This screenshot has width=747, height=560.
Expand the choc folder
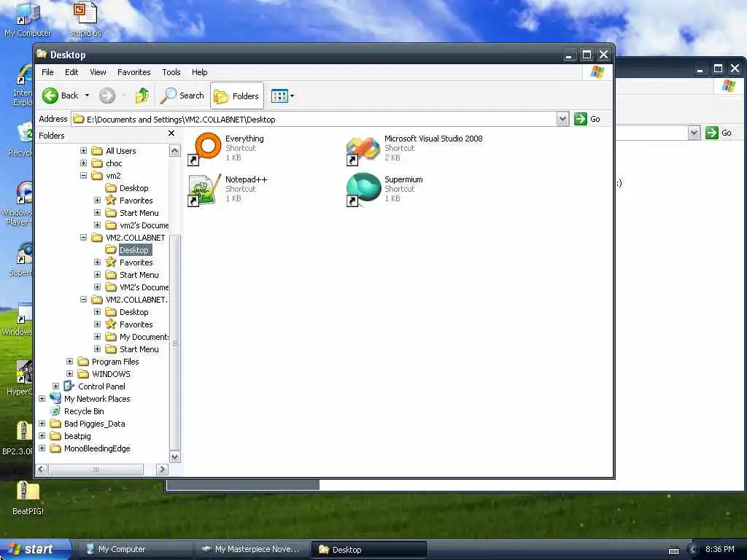[83, 163]
